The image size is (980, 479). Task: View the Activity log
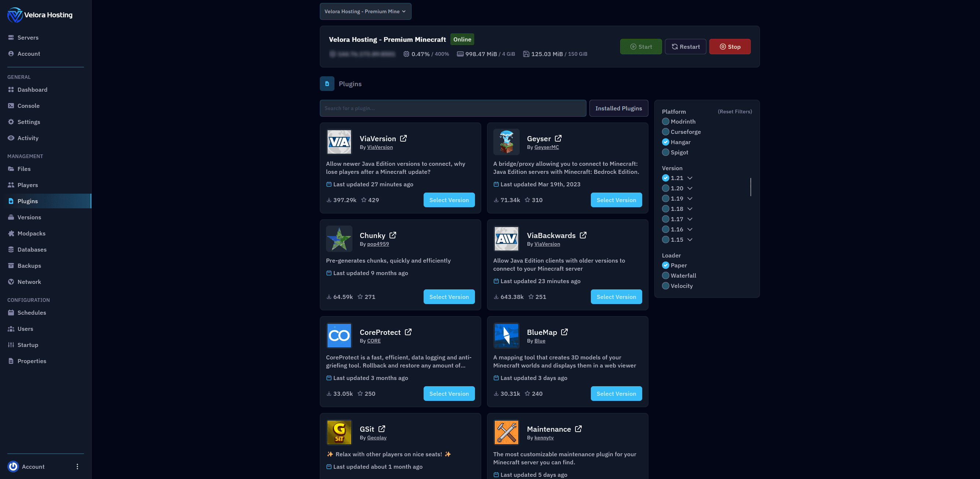[28, 138]
